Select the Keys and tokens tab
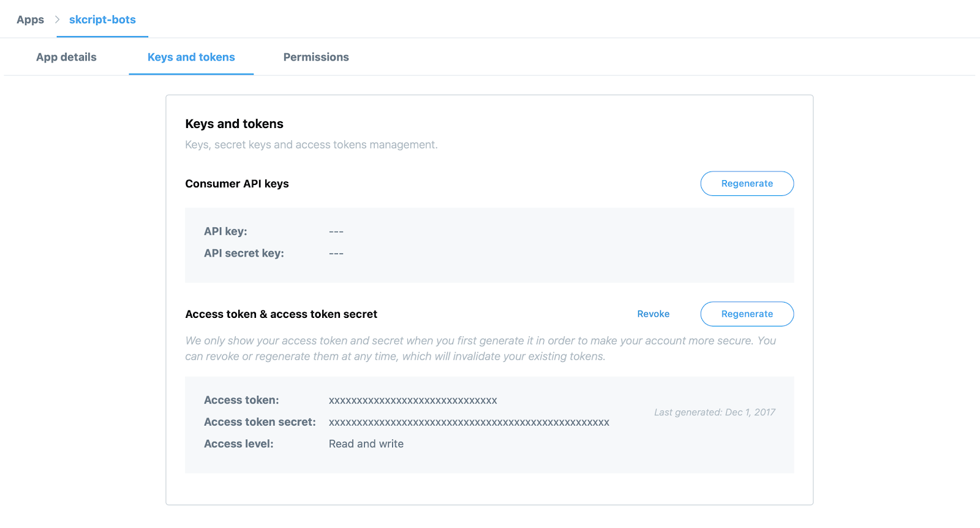 pyautogui.click(x=190, y=57)
